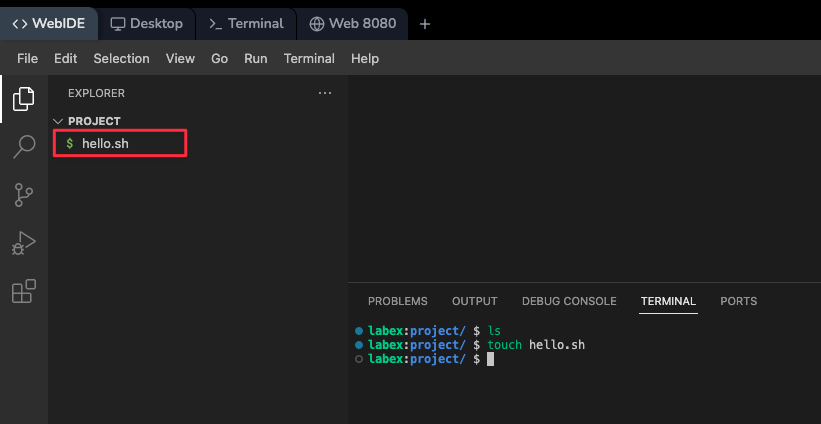Show the PROBLEMS panel tab

point(397,301)
